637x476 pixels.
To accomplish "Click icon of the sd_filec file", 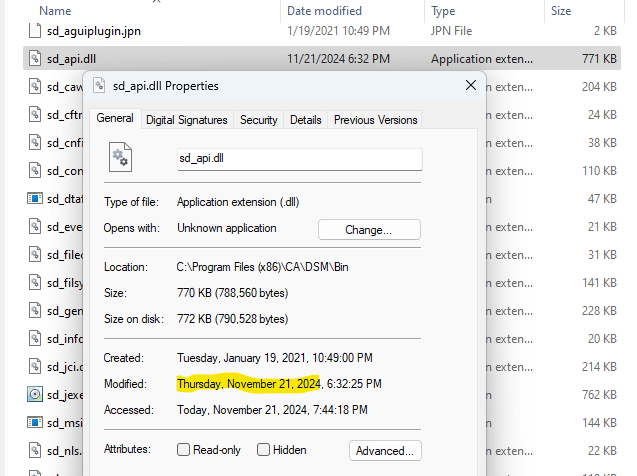I will click(x=35, y=255).
